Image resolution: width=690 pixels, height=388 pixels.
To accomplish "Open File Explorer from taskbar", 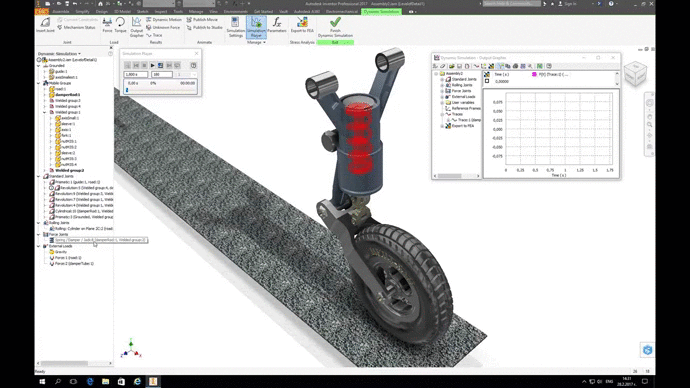I will coord(106,381).
